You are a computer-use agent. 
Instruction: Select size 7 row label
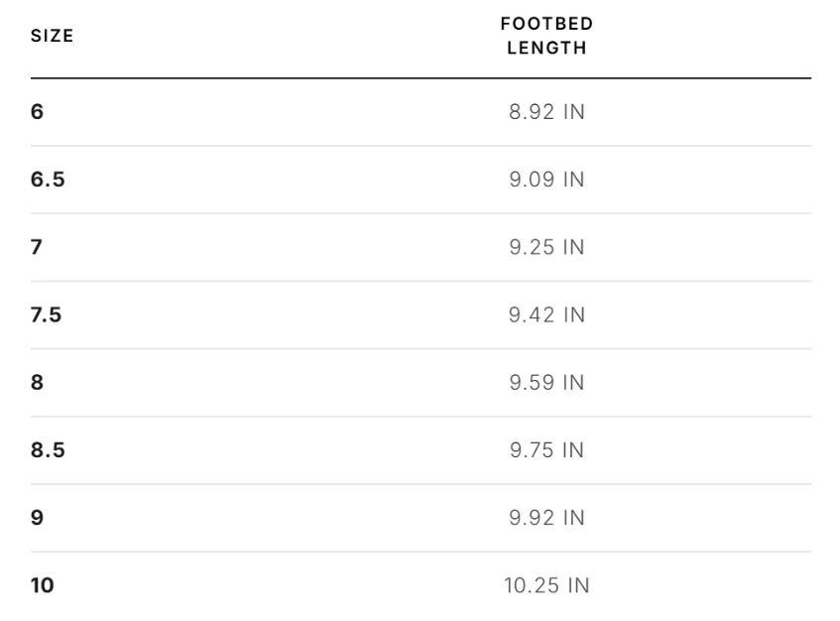point(37,247)
